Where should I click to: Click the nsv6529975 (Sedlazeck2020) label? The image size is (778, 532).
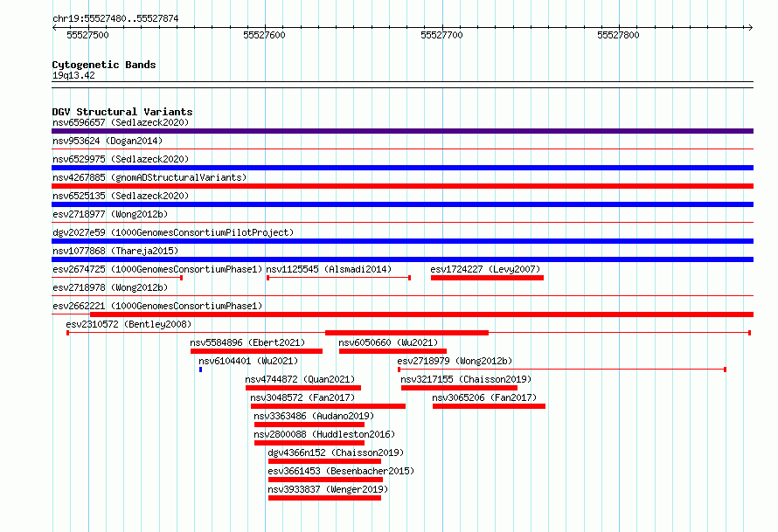121,159
